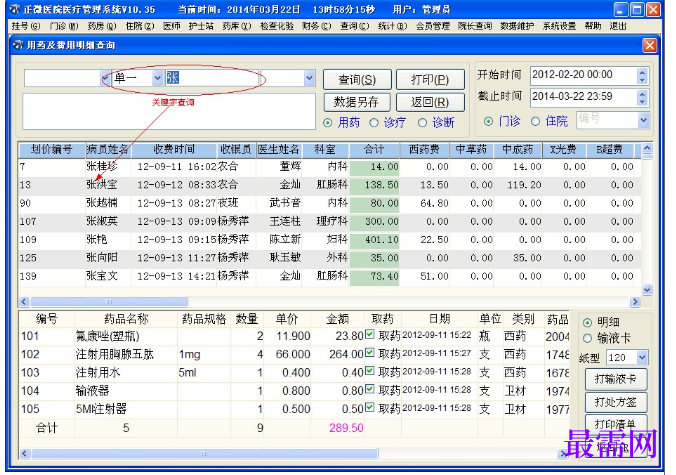Click the 数据另存 button
Viewport: 676px width, 475px height.
357,102
